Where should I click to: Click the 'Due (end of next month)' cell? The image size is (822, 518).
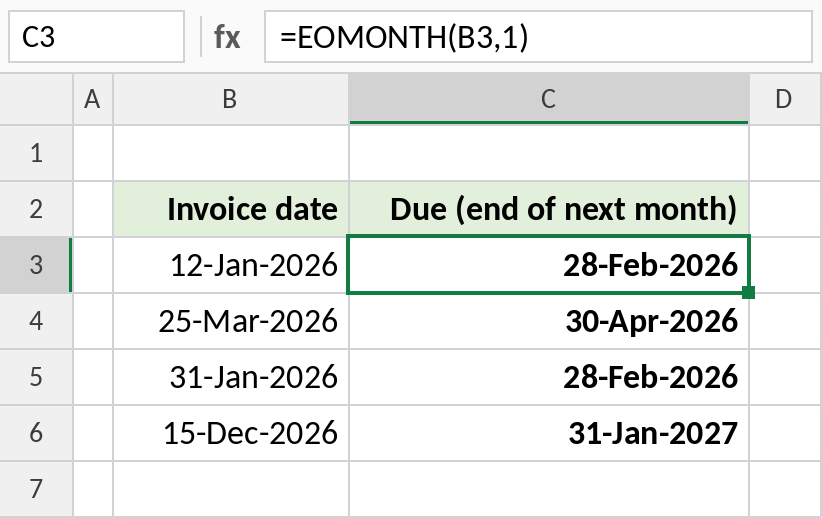click(x=549, y=209)
